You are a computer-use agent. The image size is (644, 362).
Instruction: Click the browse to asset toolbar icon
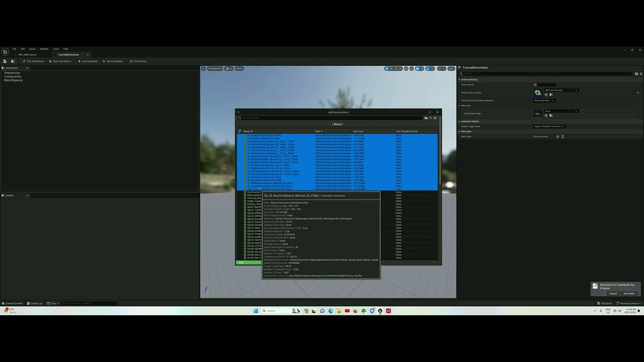click(x=13, y=61)
